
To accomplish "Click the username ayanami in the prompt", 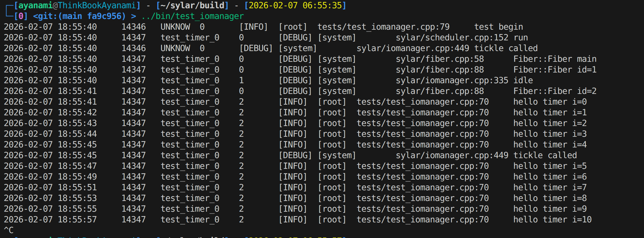I will (x=36, y=6).
